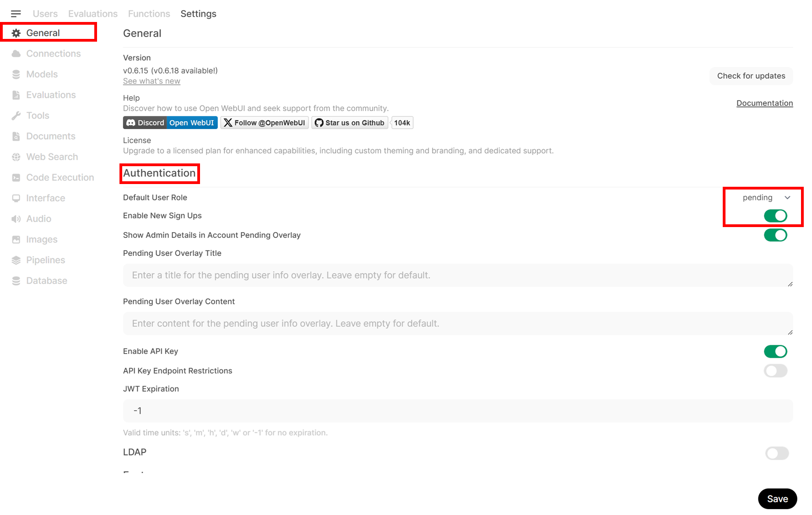Open Images picture icon in sidebar
Screen dimensions: 812x515
pyautogui.click(x=16, y=239)
